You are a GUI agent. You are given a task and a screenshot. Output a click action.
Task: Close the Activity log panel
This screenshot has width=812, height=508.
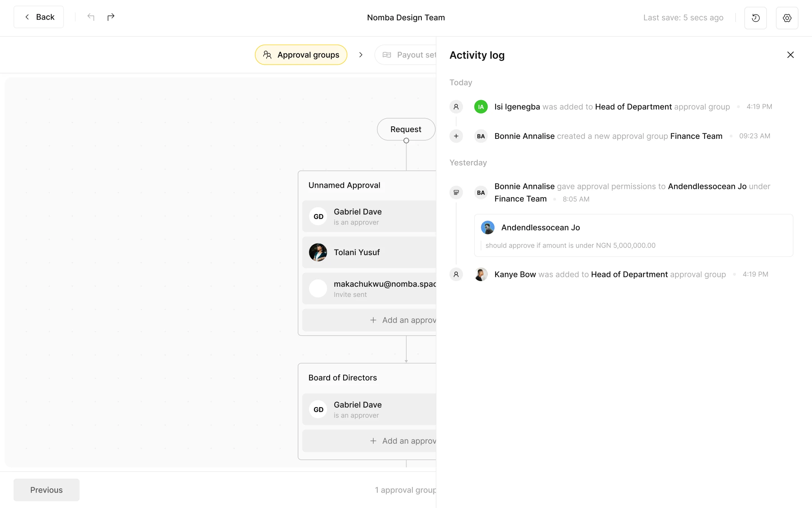point(790,55)
